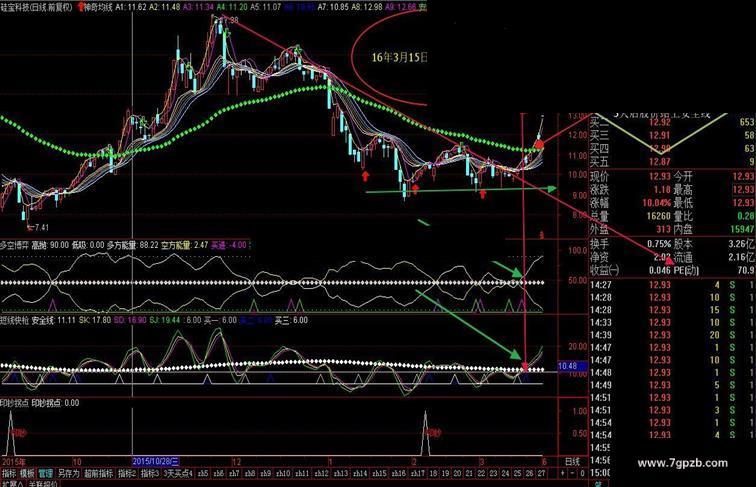Click the 换手 0.75% value
The height and width of the screenshot is (487, 756).
(659, 244)
